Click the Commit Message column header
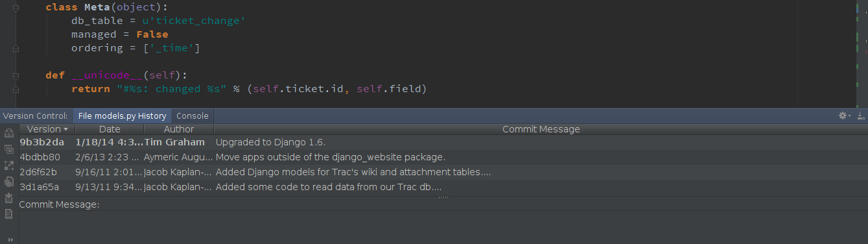Viewport: 868px width, 244px height. coord(541,129)
